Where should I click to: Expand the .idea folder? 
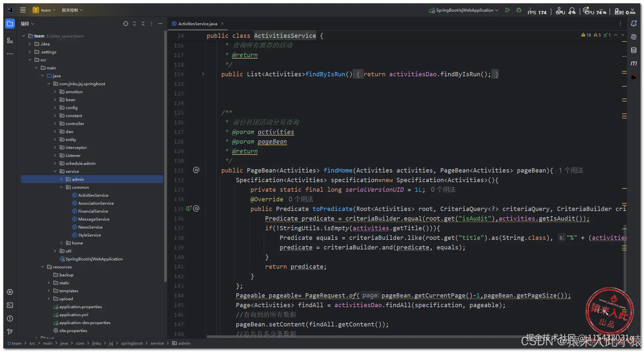pyautogui.click(x=30, y=44)
